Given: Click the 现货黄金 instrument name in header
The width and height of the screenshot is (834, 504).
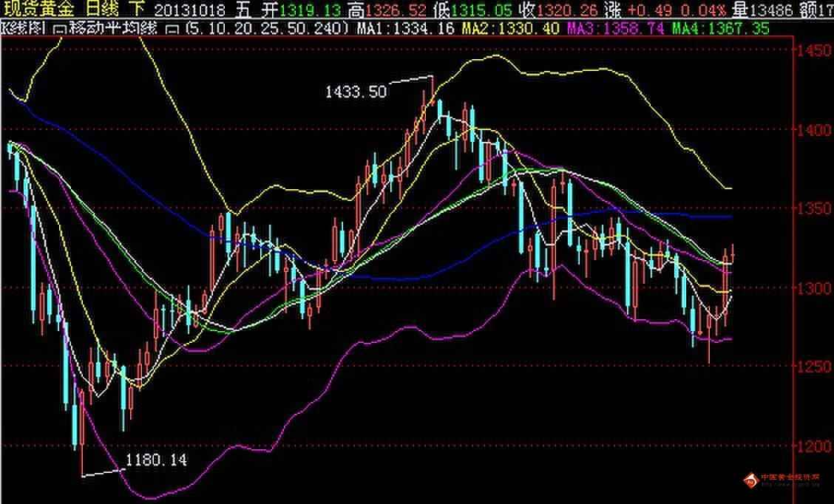Looking at the screenshot, I should [x=37, y=10].
